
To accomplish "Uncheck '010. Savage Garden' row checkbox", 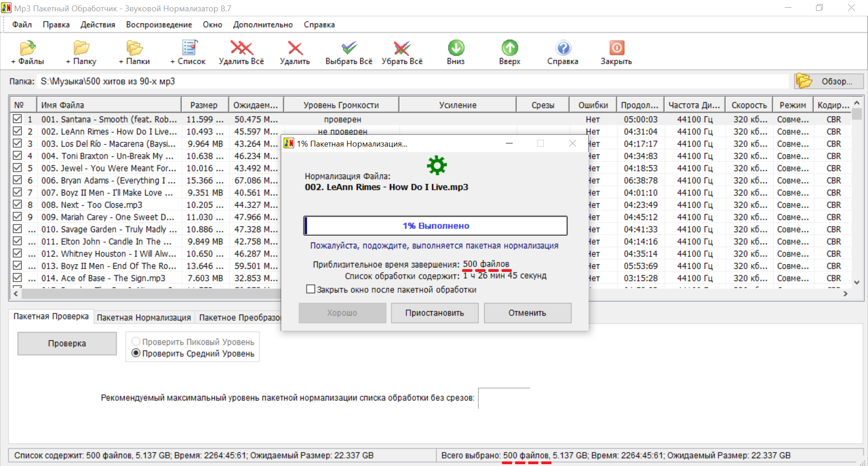I will click(18, 229).
